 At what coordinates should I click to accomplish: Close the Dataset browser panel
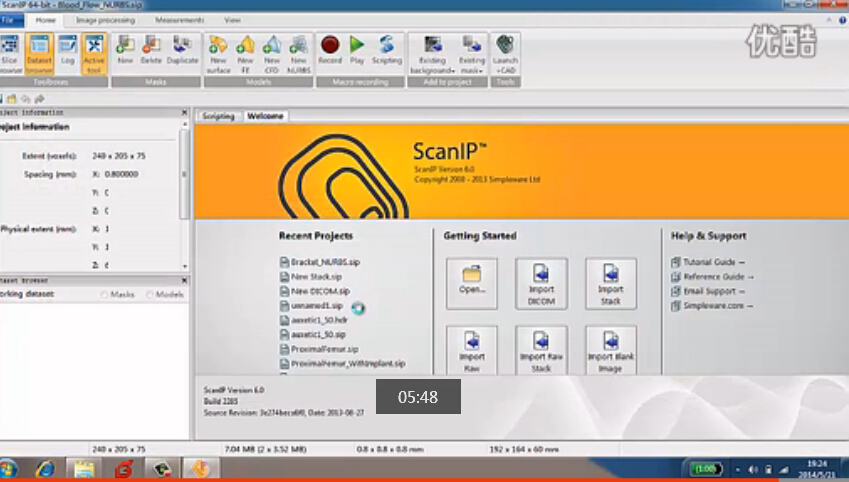[184, 280]
